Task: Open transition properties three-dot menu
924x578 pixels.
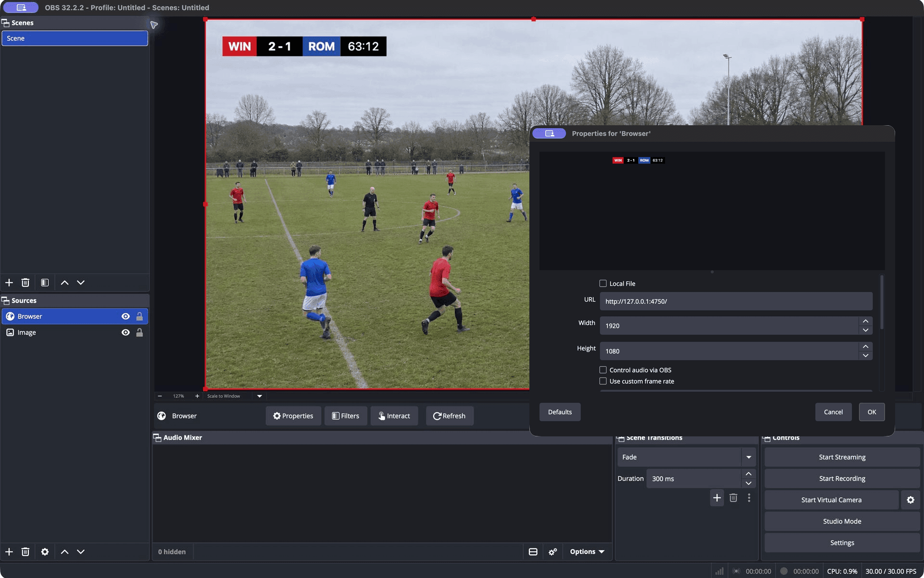Action: 749,498
